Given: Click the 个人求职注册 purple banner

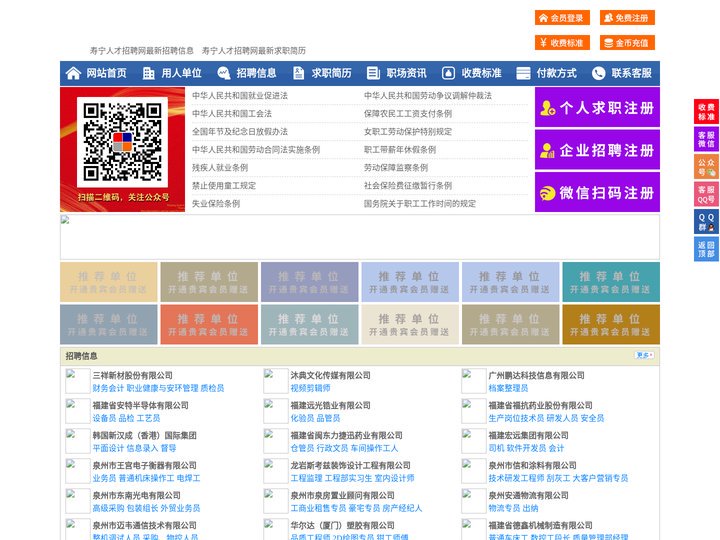Looking at the screenshot, I should [597, 107].
